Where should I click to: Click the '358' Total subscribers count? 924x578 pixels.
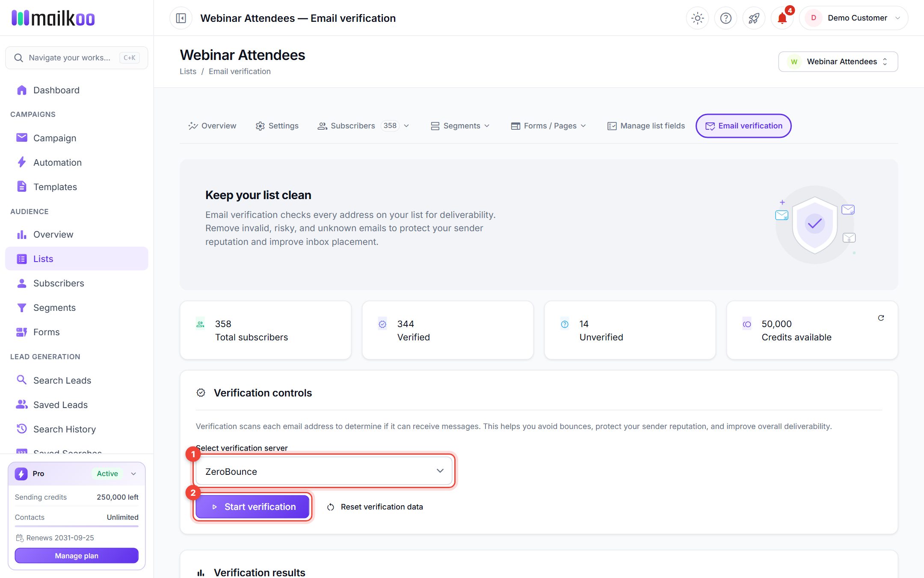[x=223, y=324]
